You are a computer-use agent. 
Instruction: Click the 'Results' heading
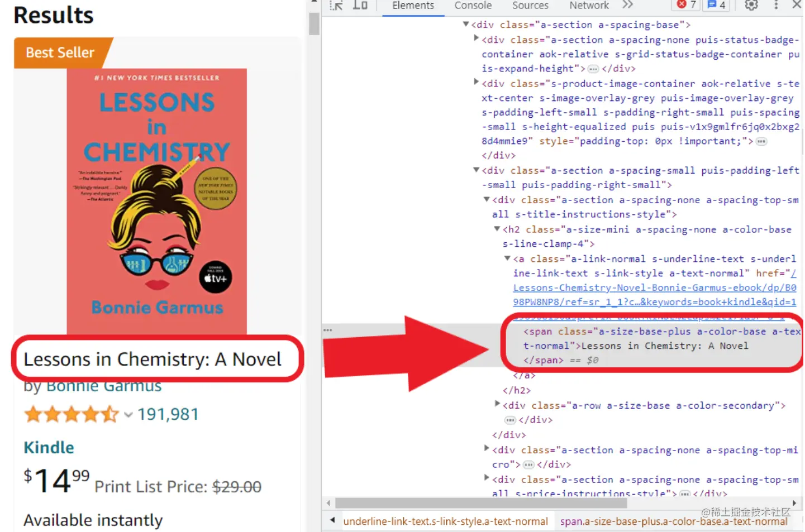[x=54, y=15]
